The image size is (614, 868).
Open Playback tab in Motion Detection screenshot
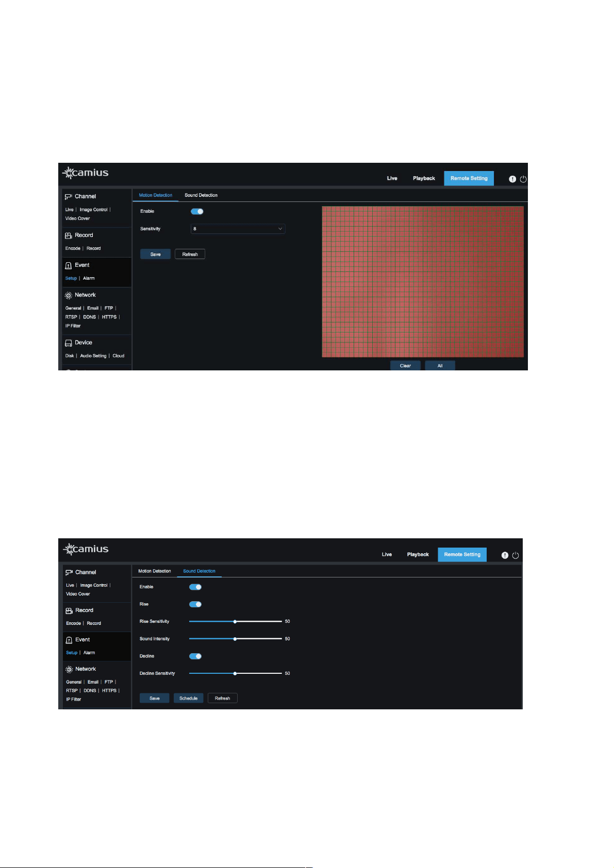[424, 178]
